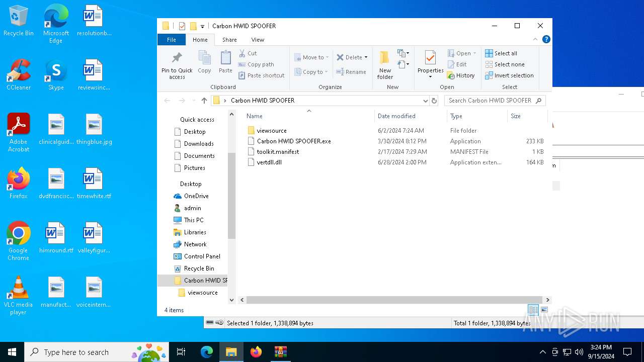Viewport: 644px width, 362px height.
Task: Switch to the View ribbon tab
Action: point(258,40)
